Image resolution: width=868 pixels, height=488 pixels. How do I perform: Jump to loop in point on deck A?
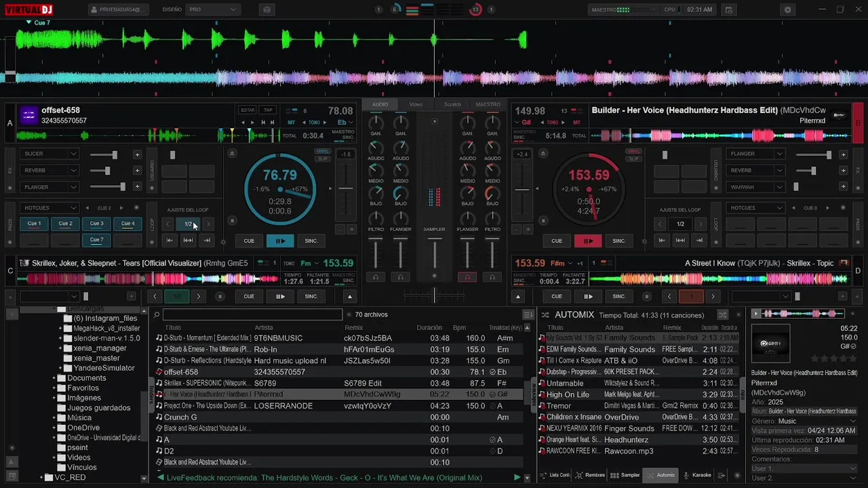170,240
